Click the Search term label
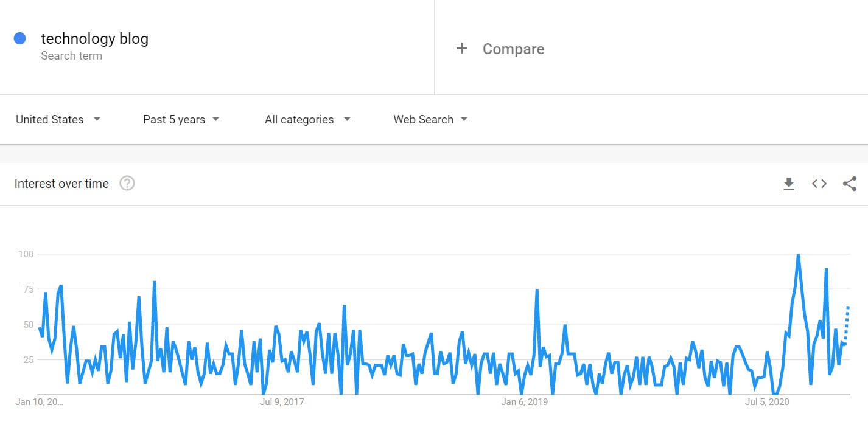 coord(71,56)
